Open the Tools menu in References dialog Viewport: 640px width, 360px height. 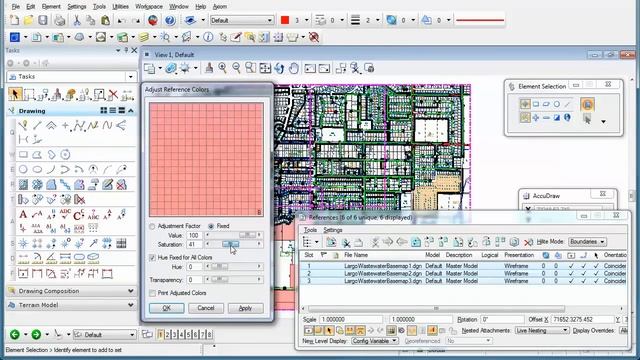point(310,230)
